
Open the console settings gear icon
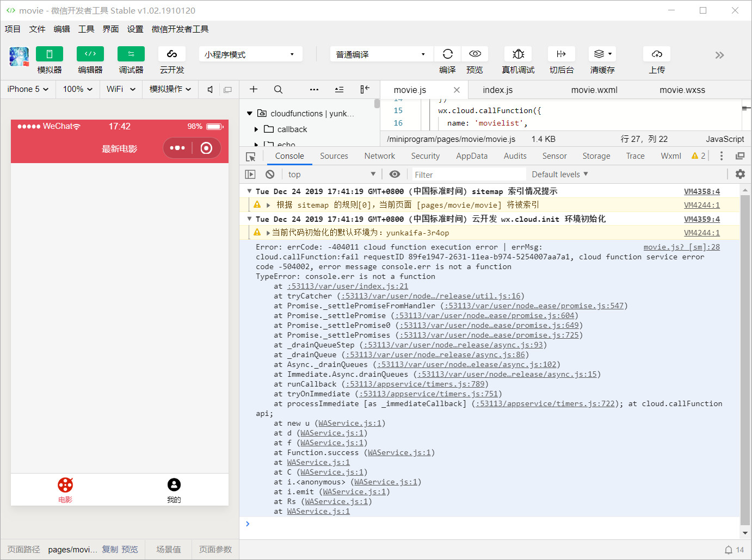click(x=740, y=174)
